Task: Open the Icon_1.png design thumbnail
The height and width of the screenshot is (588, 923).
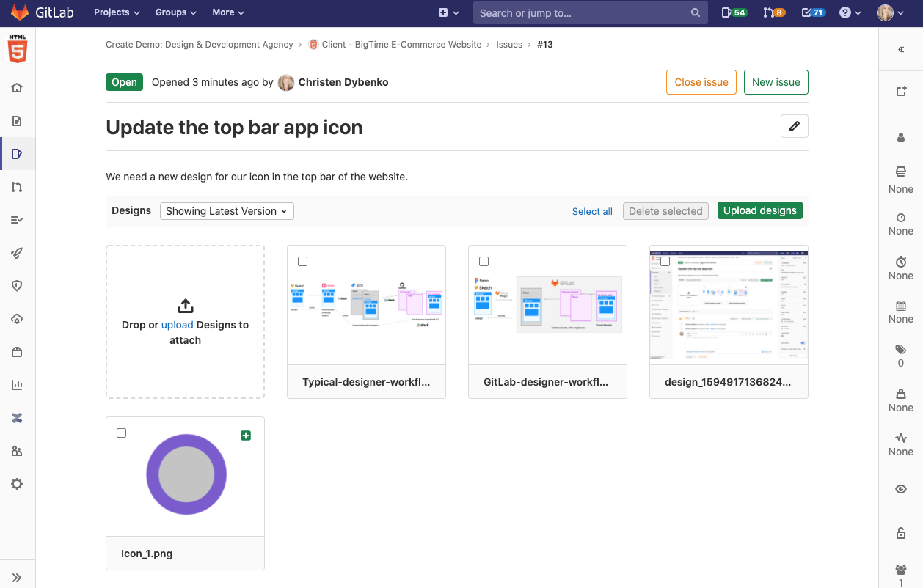Action: pos(185,474)
